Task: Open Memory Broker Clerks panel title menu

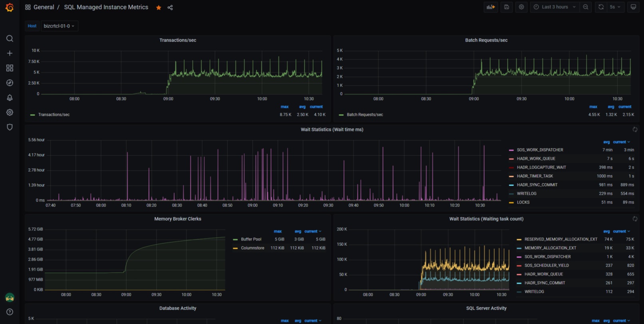Action: tap(178, 219)
